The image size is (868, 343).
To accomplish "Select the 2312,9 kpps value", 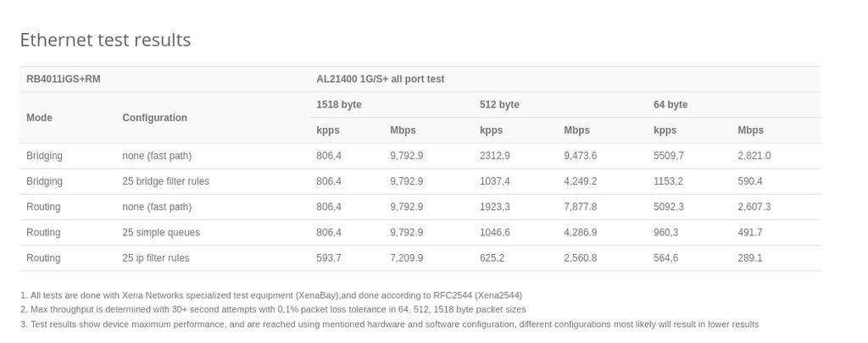I will [x=495, y=156].
